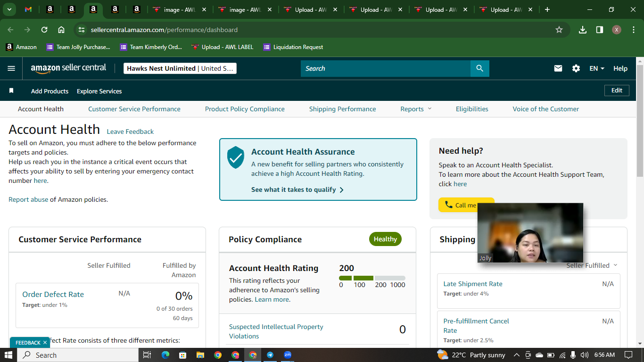Viewport: 644px width, 362px height.
Task: Open the Wi-Fi network tray icon
Action: [x=562, y=355]
